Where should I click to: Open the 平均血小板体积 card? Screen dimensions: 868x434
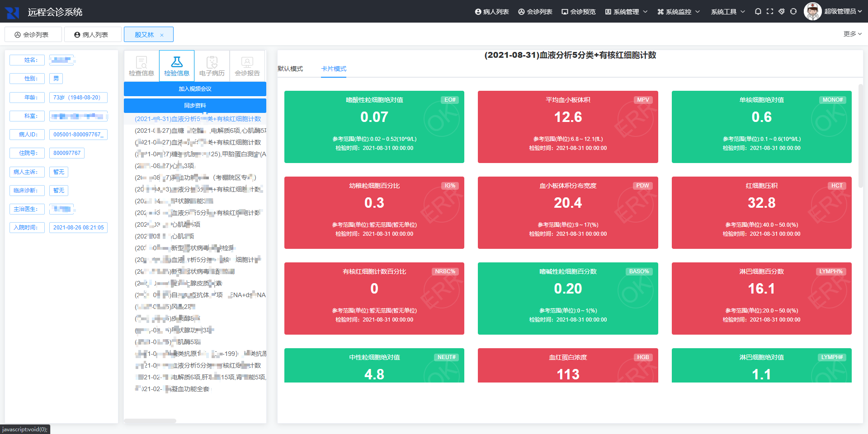pyautogui.click(x=568, y=127)
